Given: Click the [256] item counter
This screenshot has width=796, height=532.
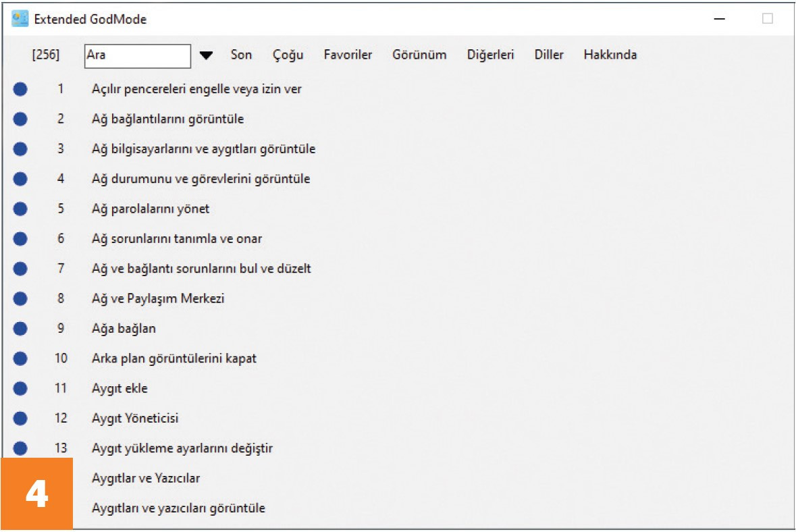Looking at the screenshot, I should pyautogui.click(x=46, y=55).
